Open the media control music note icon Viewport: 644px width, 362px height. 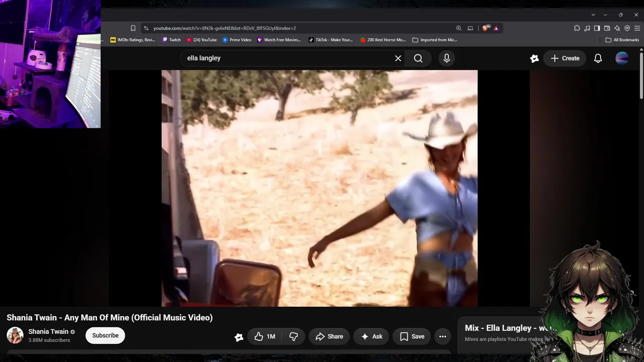pyautogui.click(x=587, y=28)
